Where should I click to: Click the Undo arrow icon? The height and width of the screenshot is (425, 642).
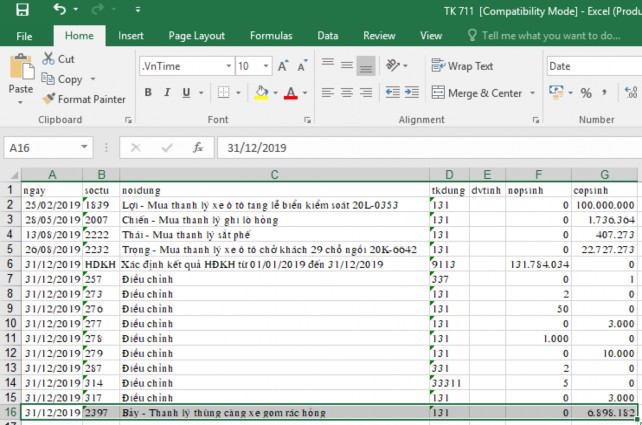point(59,10)
